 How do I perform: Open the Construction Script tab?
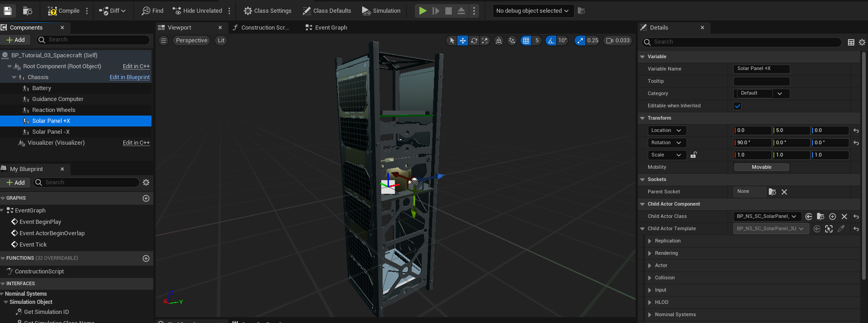265,28
